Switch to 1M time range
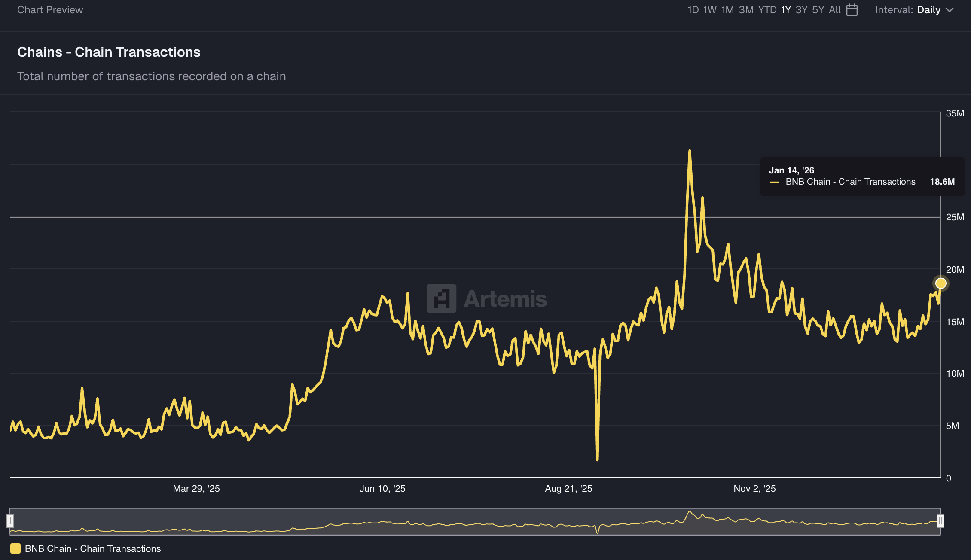Screen dimensions: 971x560 727,10
